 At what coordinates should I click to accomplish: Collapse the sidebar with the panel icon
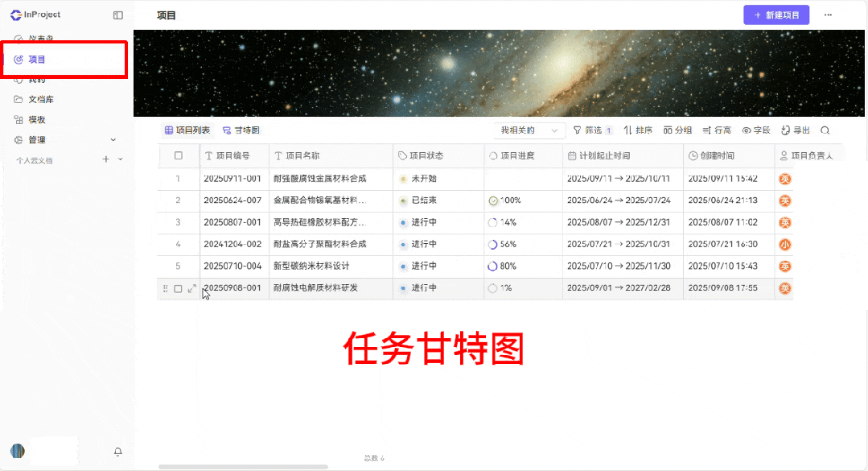pos(118,14)
